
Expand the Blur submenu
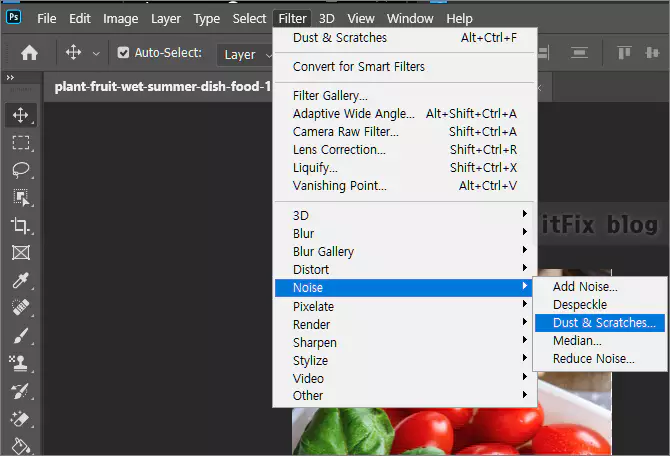[404, 234]
